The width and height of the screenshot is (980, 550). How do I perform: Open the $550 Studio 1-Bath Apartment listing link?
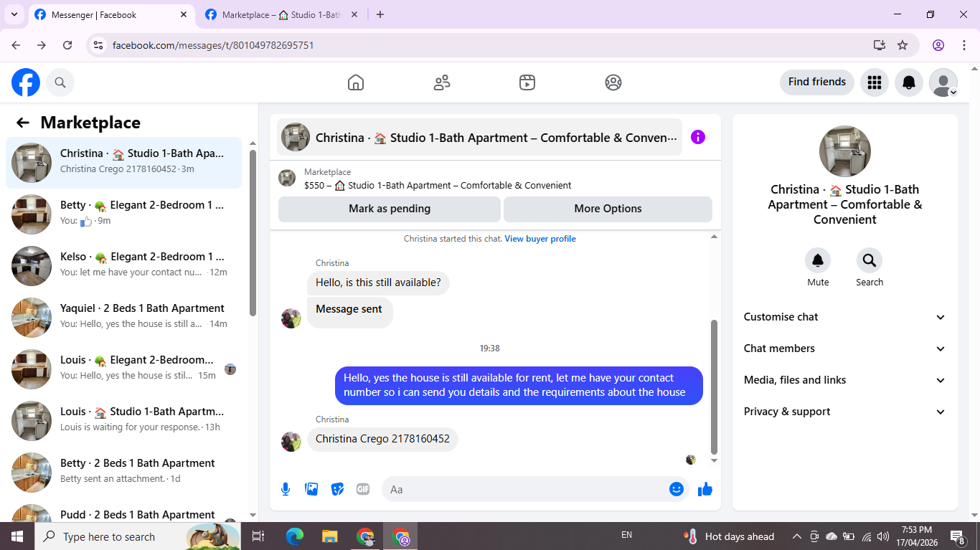[438, 185]
